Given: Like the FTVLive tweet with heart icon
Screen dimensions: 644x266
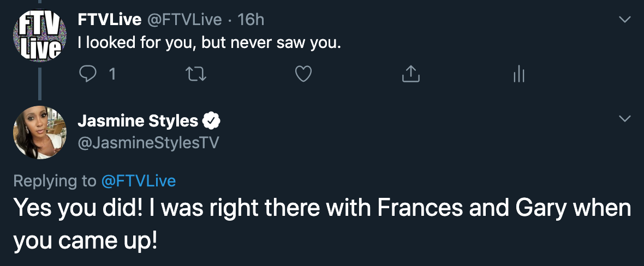Looking at the screenshot, I should pyautogui.click(x=303, y=74).
